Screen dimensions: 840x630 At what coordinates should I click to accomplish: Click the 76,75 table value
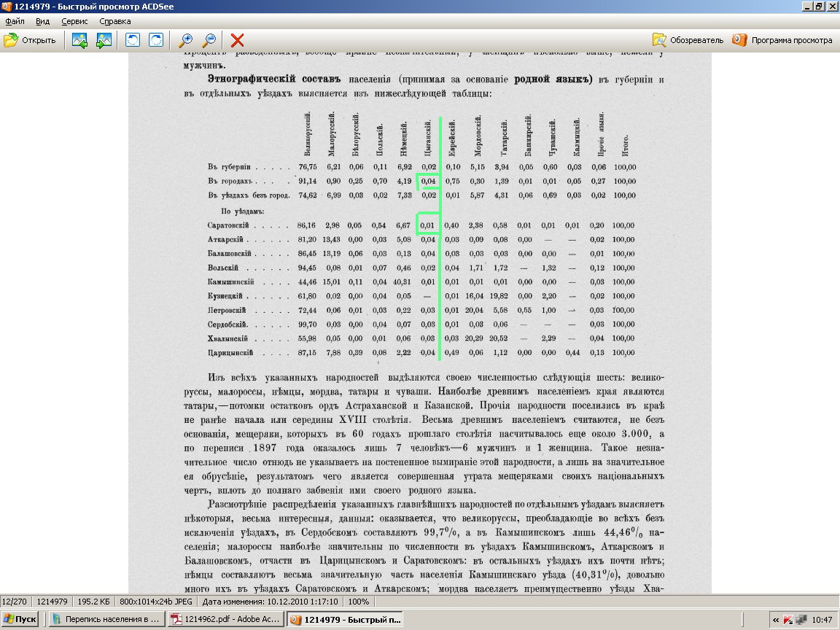308,167
